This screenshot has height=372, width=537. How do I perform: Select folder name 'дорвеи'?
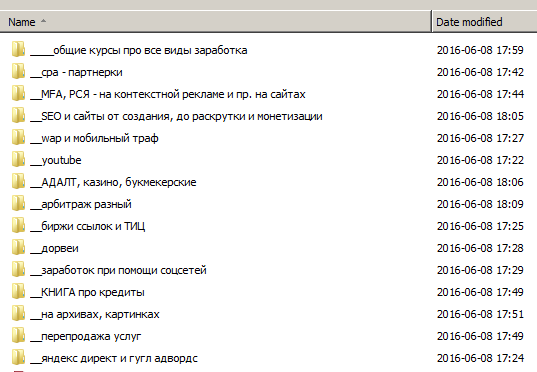tap(54, 248)
